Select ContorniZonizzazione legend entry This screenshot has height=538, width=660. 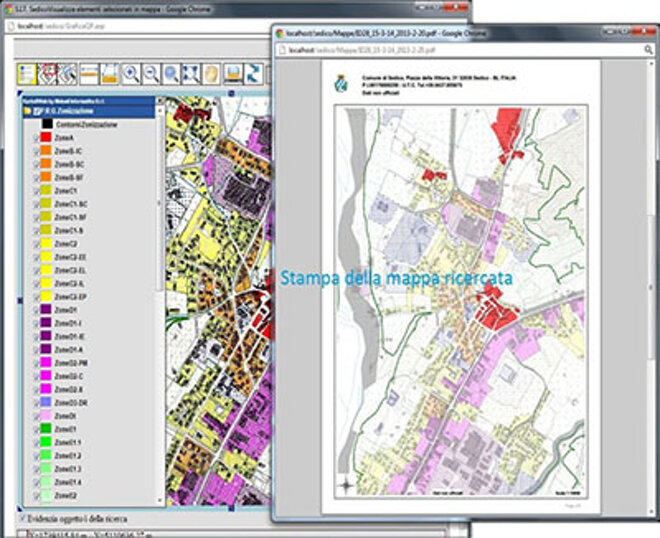(x=86, y=124)
